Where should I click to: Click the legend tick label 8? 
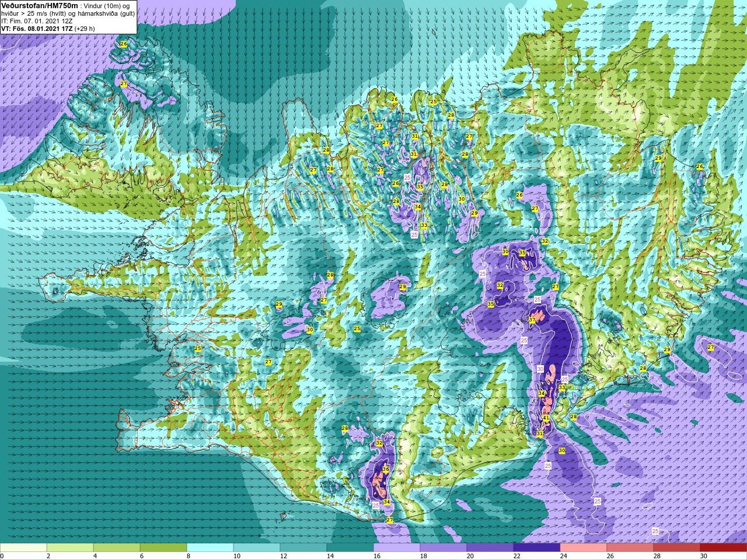point(189,556)
